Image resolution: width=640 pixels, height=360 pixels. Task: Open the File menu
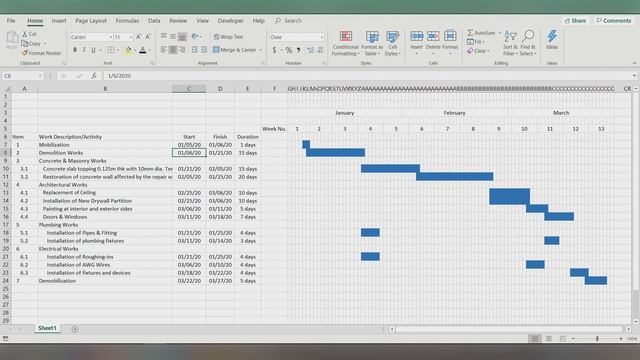coord(11,20)
